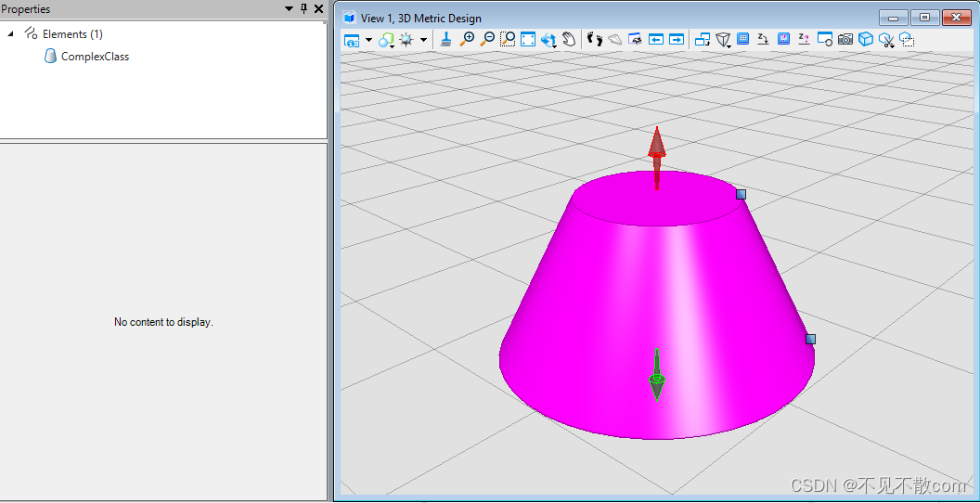Click the 'No content to display.' text
Viewport: 980px width, 503px height.
[x=163, y=322]
